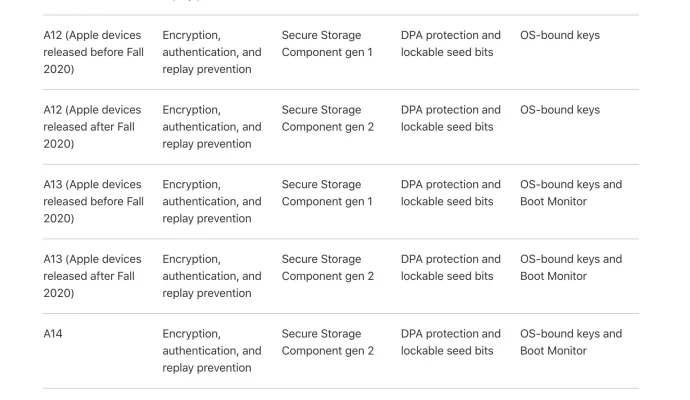Select 'Secure Storage Component gen 1' in first A12 row
Image resolution: width=690 pixels, height=400 pixels.
(327, 44)
